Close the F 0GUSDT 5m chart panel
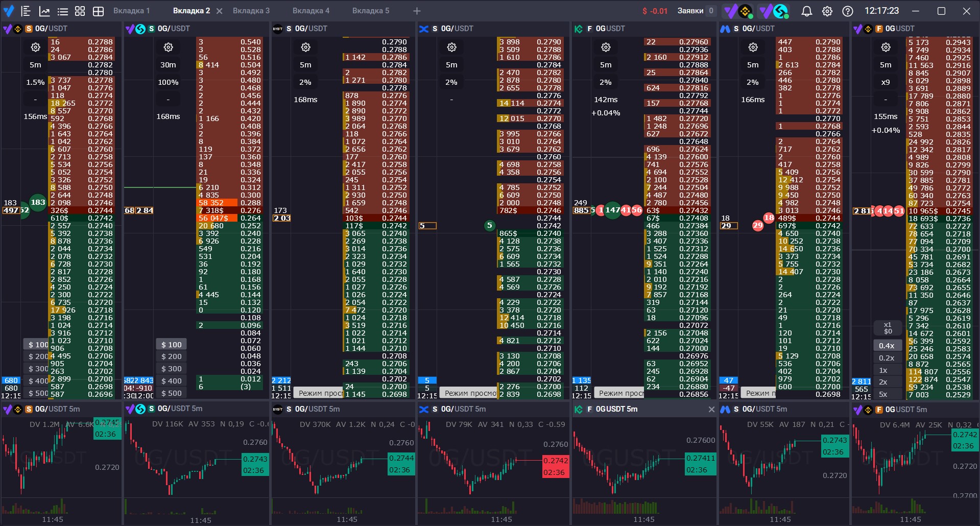The height and width of the screenshot is (526, 980). point(711,409)
